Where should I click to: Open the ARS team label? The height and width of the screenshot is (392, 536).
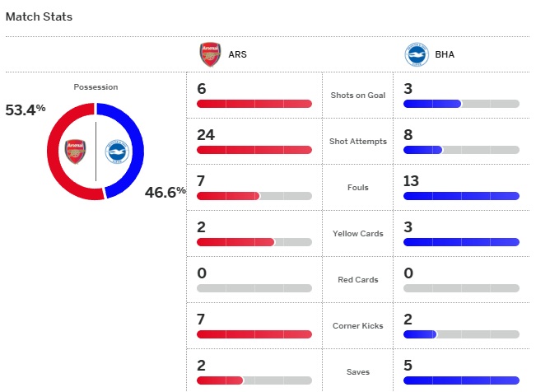tap(237, 55)
